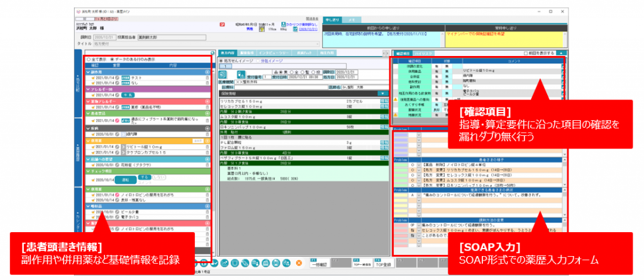Delete the リピトール錠10mg entry
Image resolution: width=644 pixels, height=280 pixels.
click(208, 147)
